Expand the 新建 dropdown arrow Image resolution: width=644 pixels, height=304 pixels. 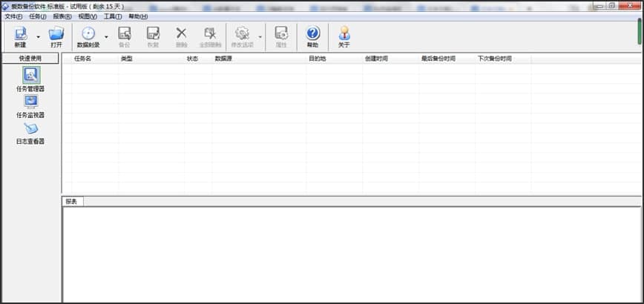tap(39, 37)
